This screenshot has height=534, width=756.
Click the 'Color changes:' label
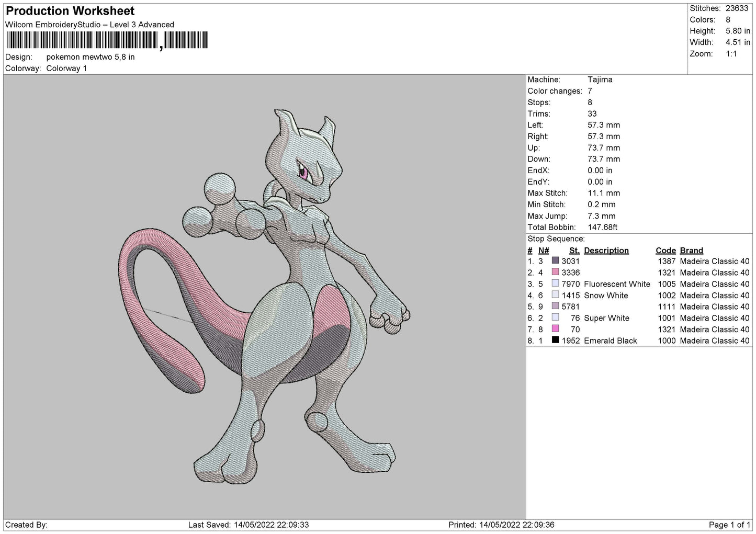(x=555, y=91)
